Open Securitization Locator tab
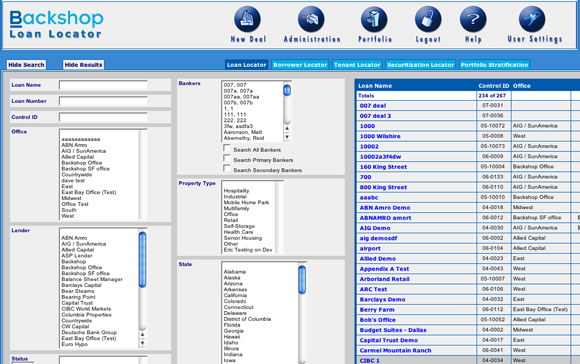This screenshot has height=364, width=580. [420, 65]
